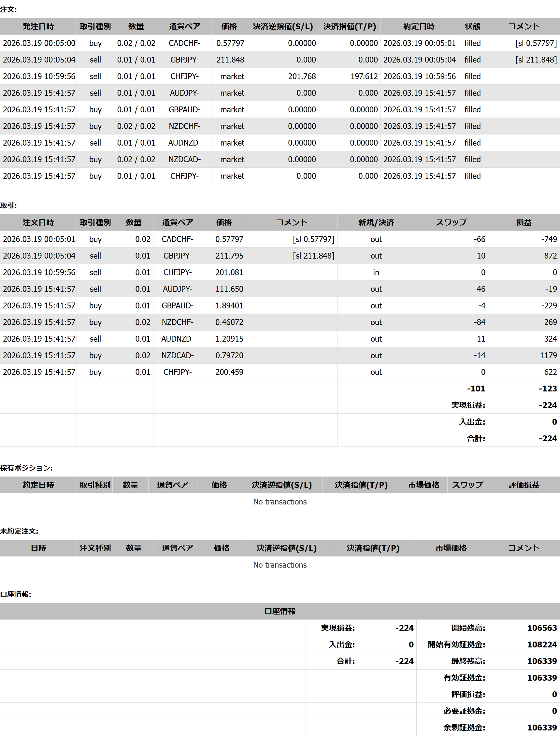
Task: Select the 1.89401 price for GBPAUD-
Action: 229,305
